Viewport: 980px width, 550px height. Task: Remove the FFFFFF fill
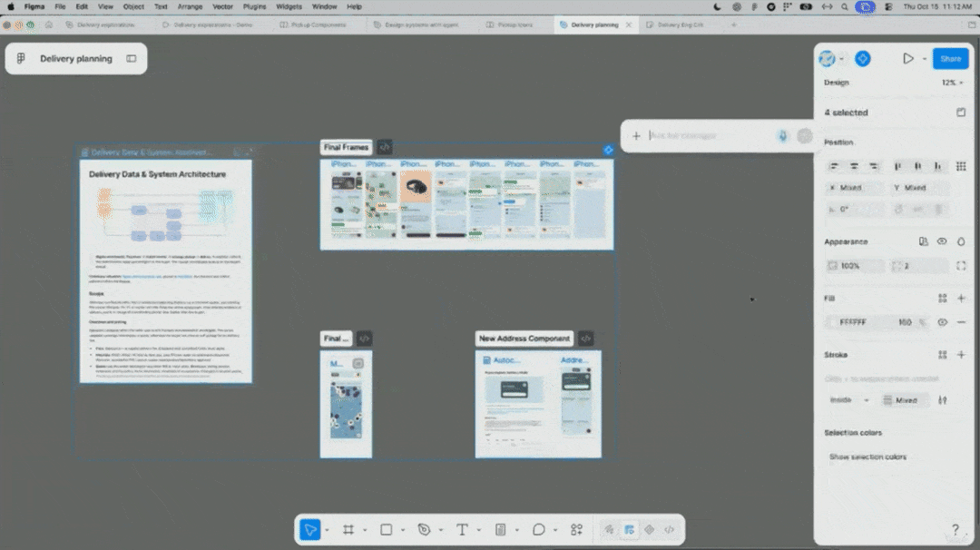[x=961, y=322]
